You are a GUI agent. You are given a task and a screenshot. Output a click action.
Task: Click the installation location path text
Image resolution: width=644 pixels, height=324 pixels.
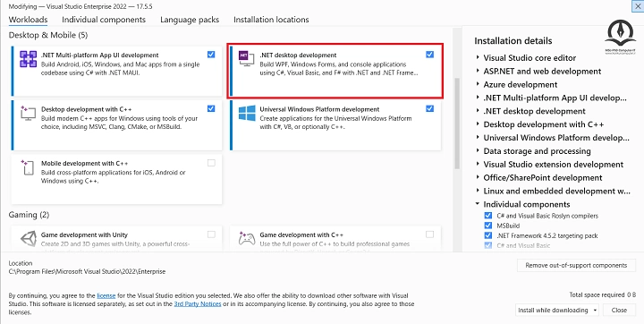click(87, 271)
